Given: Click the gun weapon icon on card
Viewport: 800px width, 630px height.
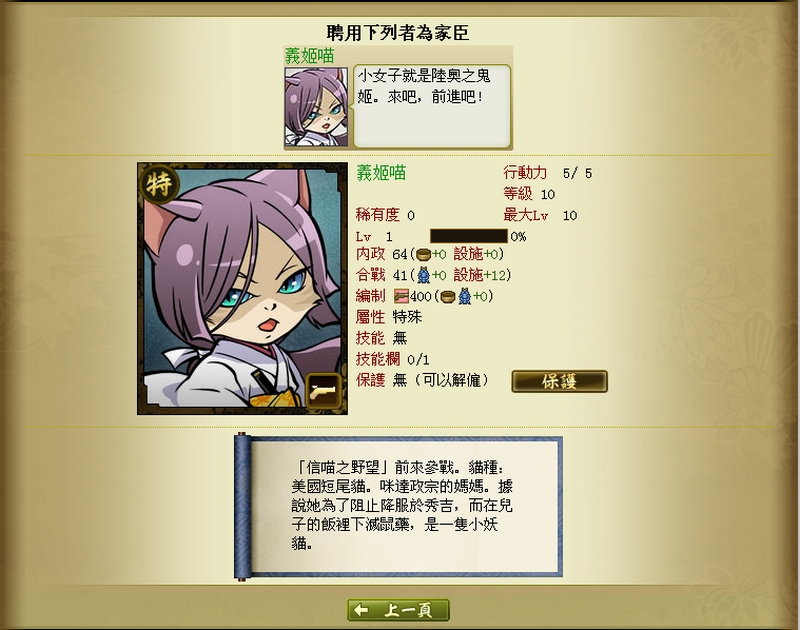Looking at the screenshot, I should 323,391.
